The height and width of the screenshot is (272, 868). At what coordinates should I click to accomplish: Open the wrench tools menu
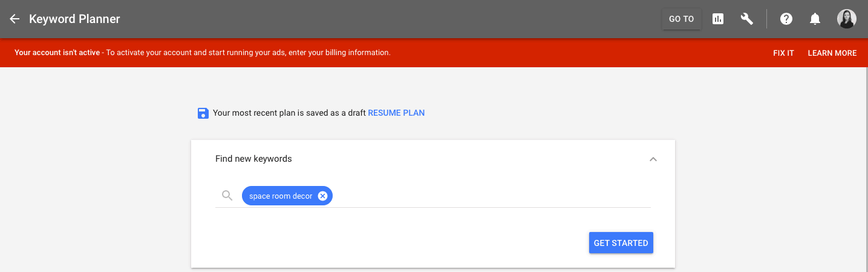[747, 19]
